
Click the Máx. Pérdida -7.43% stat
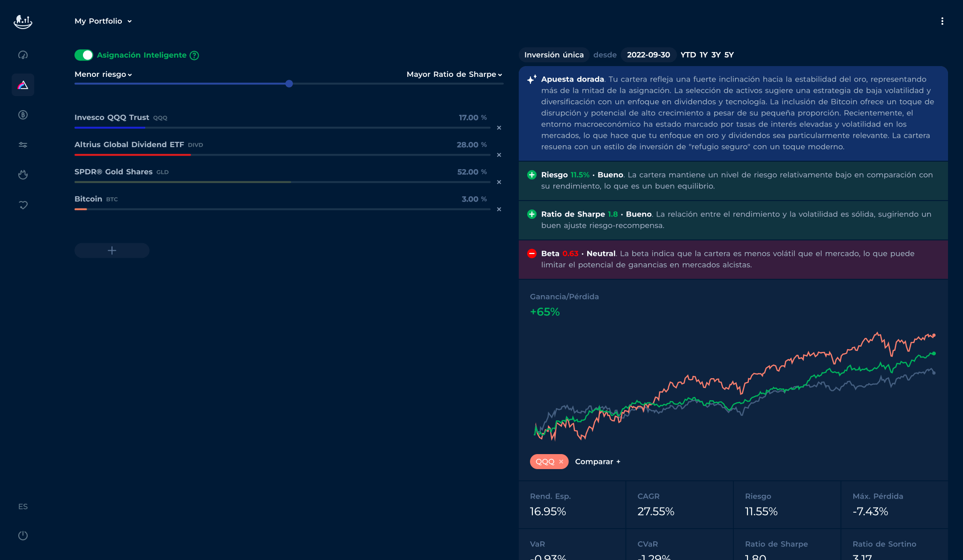point(895,505)
